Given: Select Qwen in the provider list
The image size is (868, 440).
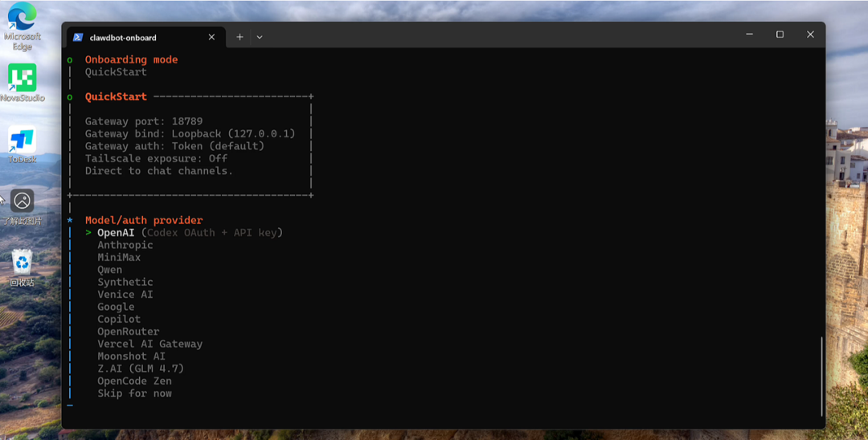Looking at the screenshot, I should (x=110, y=270).
